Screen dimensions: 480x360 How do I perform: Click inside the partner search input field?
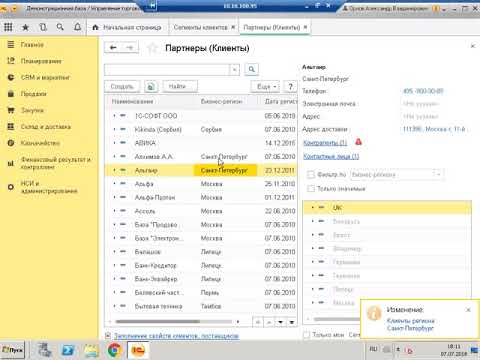tap(167, 69)
